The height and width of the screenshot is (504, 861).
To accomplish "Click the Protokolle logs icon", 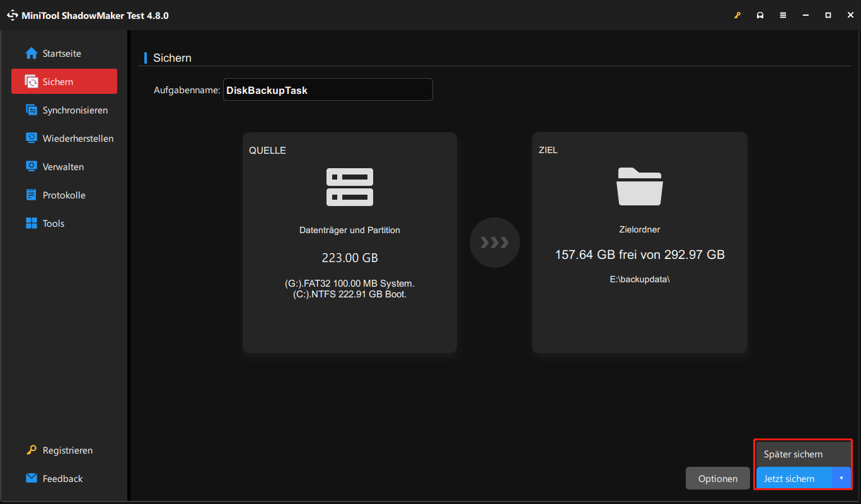I will (32, 195).
